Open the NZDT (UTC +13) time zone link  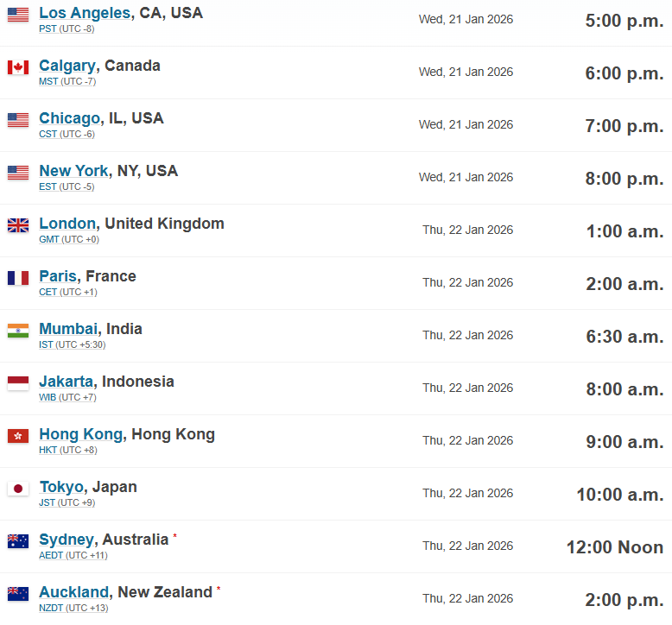(x=73, y=609)
